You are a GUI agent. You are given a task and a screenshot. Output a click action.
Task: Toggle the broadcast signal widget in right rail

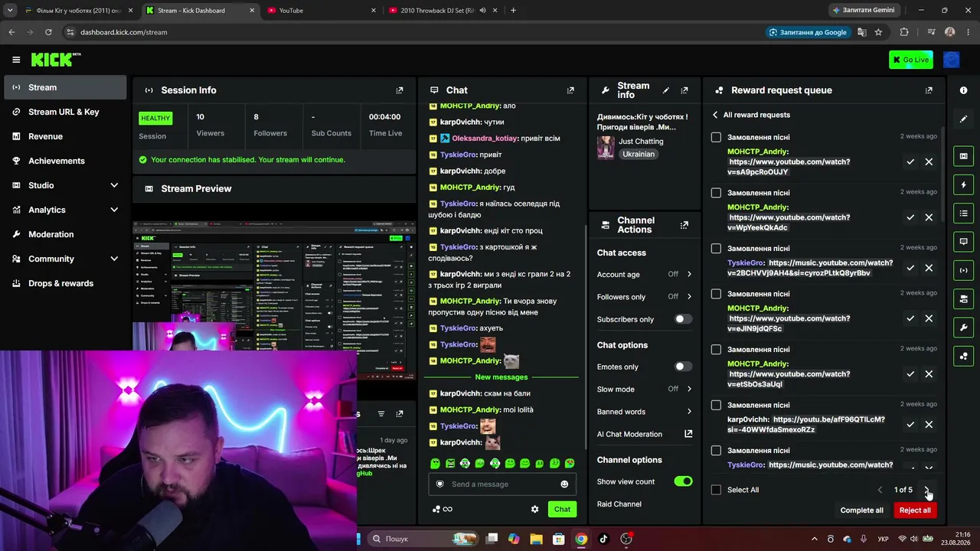click(x=963, y=270)
